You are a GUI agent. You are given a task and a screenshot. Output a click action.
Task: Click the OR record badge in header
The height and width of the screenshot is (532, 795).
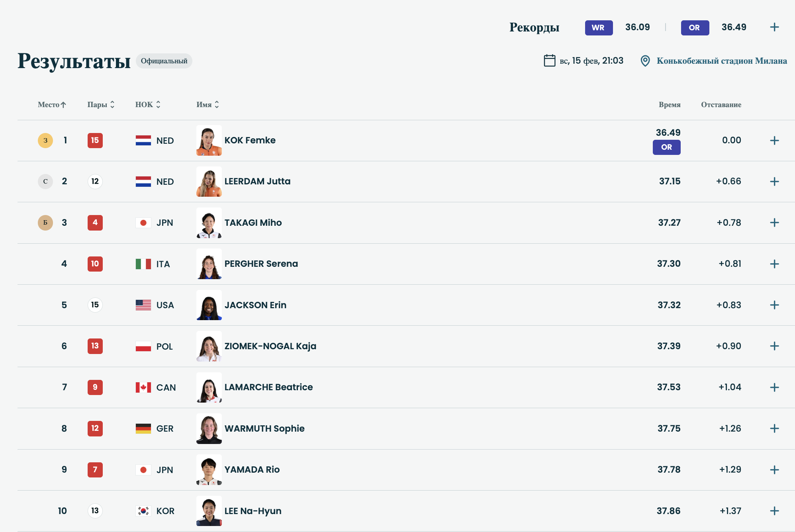point(695,28)
